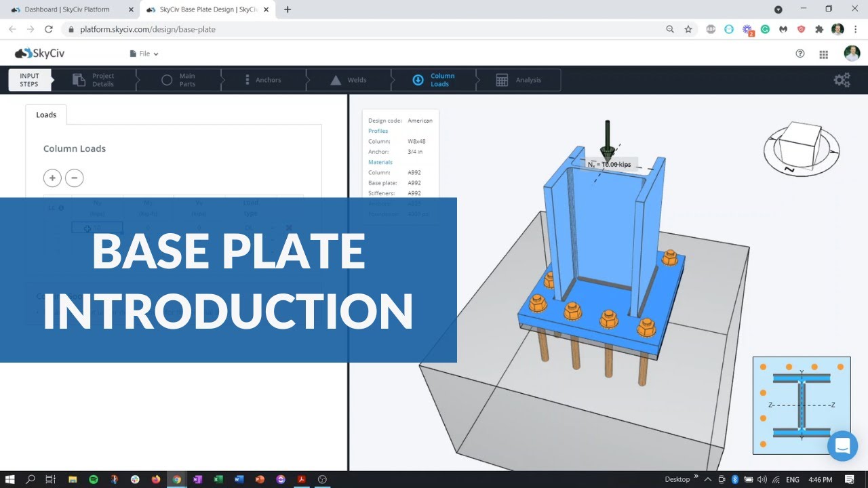Bookmark this page with the star
The height and width of the screenshot is (488, 868).
click(688, 29)
